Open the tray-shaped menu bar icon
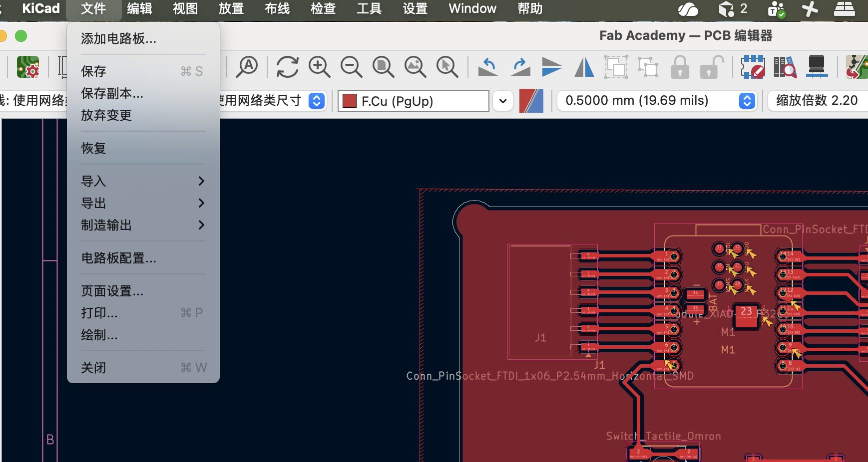The width and height of the screenshot is (868, 462). click(845, 9)
